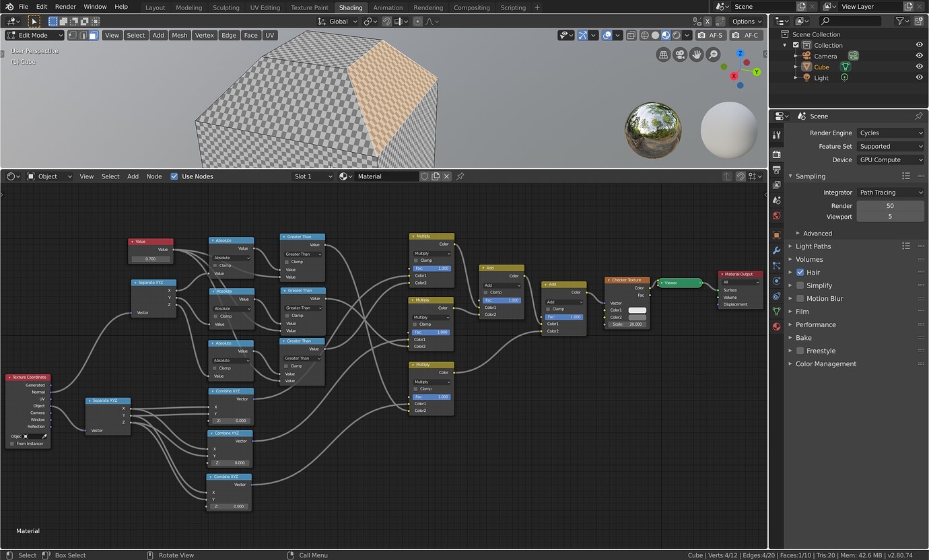Click the AF-S button
The image size is (929, 560).
click(711, 35)
